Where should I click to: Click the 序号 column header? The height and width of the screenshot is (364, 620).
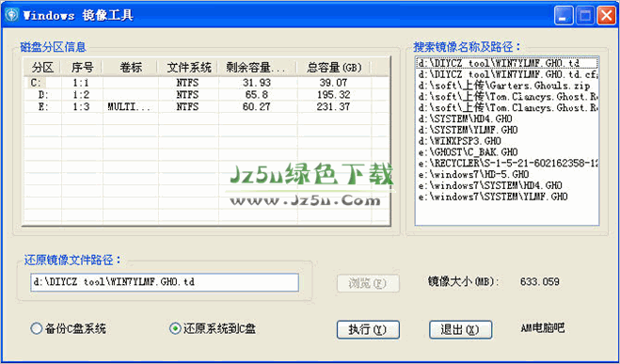(82, 67)
